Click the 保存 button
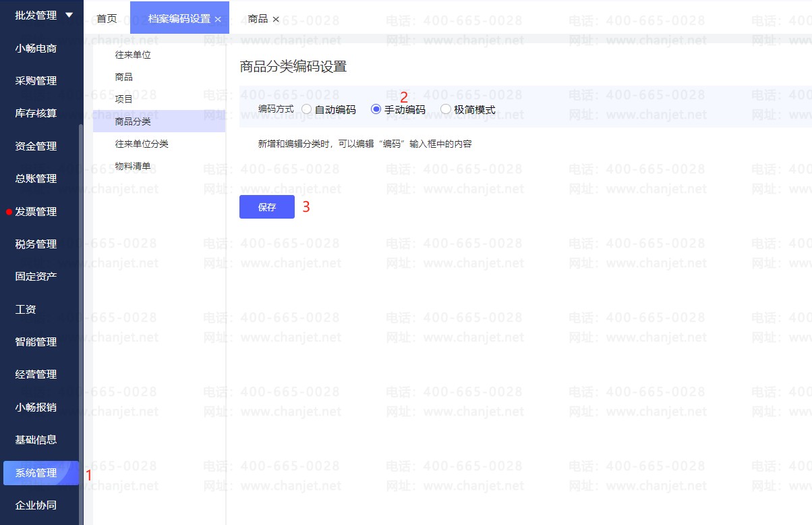Screen dimensions: 812x525 click(267, 207)
